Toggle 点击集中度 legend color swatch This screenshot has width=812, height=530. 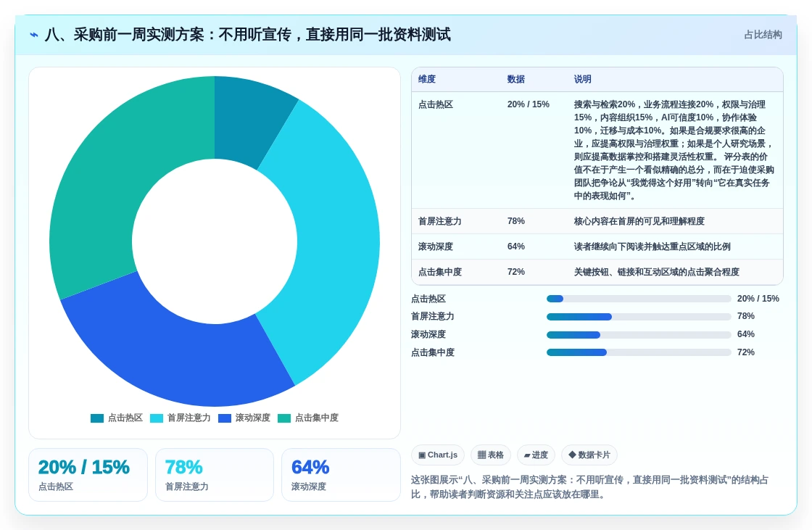(284, 418)
